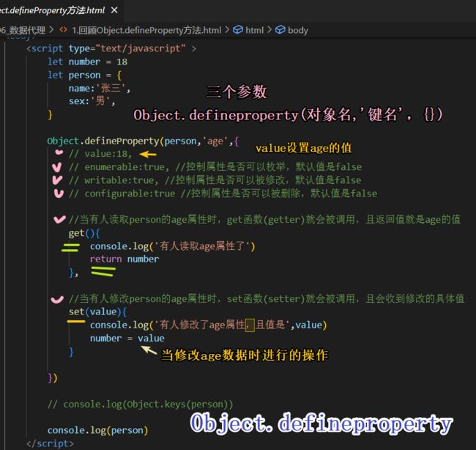The image size is (476, 450).
Task: Click the 'return number' line
Action: click(124, 259)
